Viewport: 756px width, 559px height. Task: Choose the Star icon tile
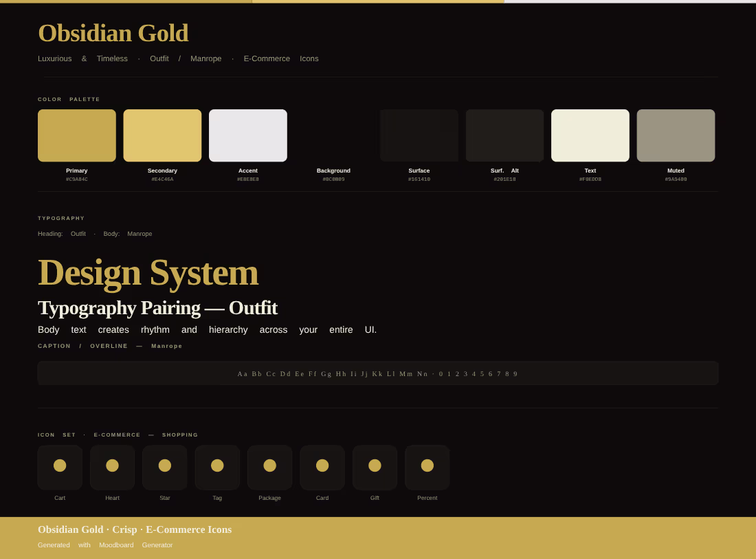click(165, 468)
